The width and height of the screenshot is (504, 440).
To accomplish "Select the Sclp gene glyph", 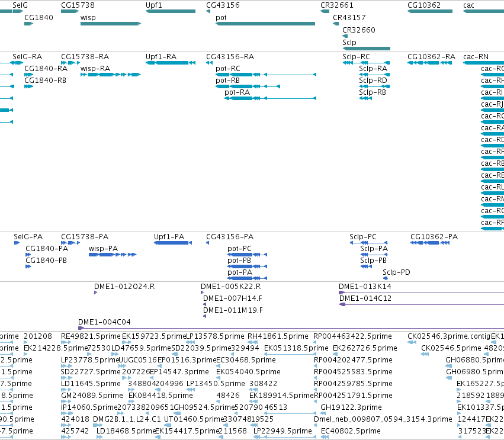I will click(x=367, y=49).
